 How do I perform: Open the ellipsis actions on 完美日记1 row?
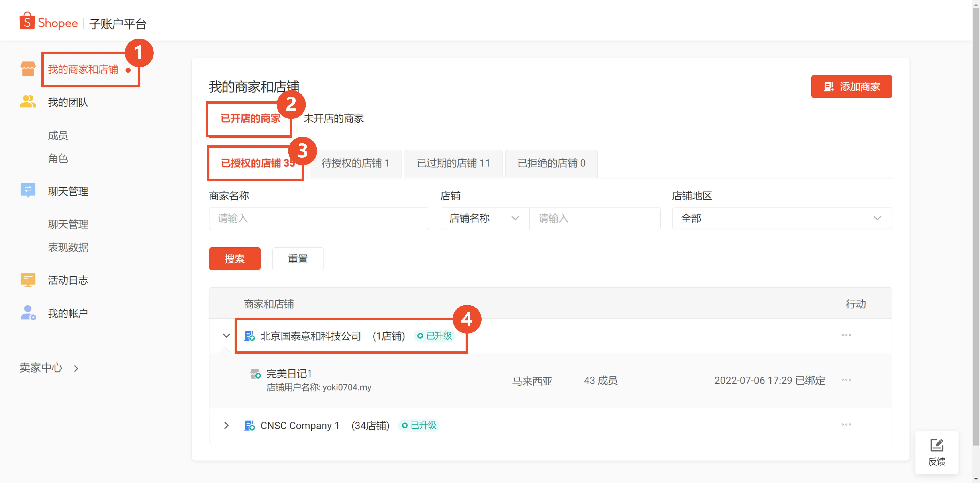coord(846,379)
